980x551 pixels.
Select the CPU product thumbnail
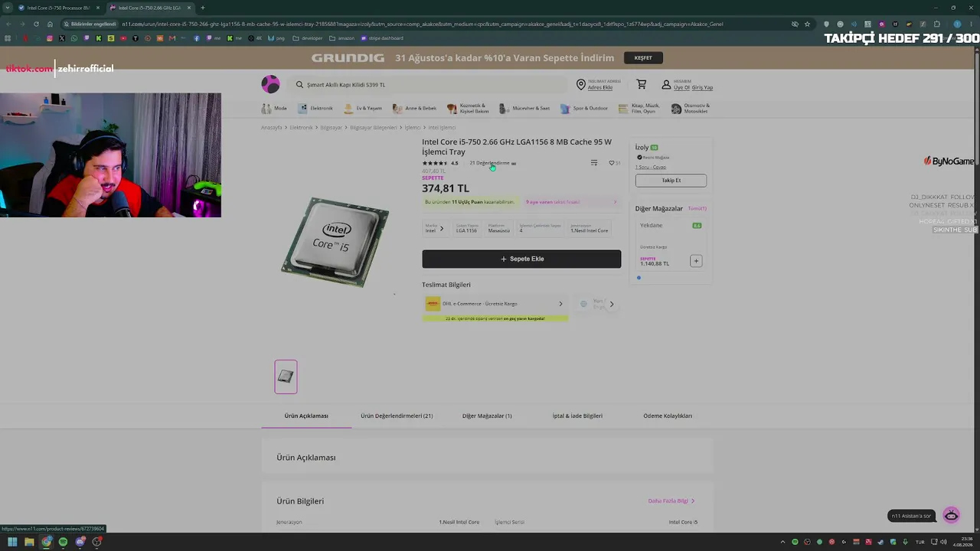[286, 377]
